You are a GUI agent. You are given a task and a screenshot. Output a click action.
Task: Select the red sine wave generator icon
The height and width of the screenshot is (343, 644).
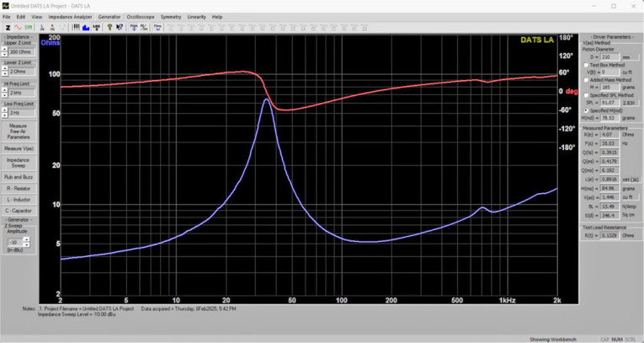[x=18, y=27]
